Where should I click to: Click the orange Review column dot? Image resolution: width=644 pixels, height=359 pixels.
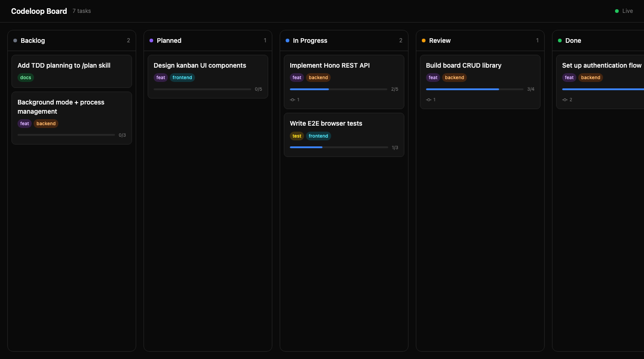pos(424,41)
